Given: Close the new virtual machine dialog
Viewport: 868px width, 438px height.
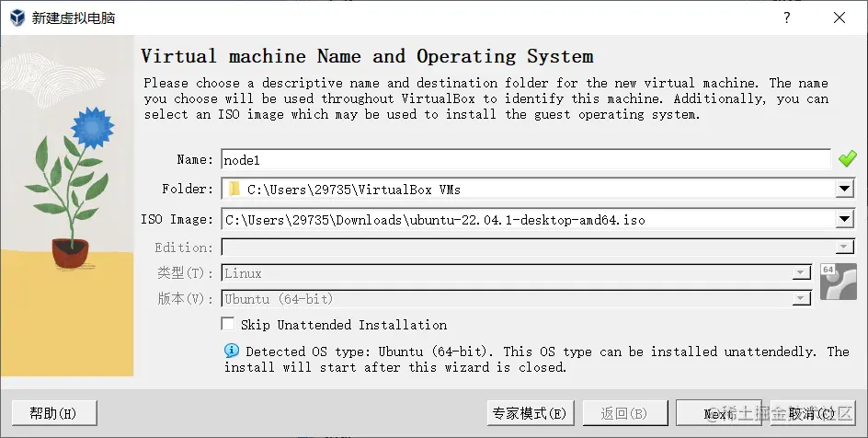Looking at the screenshot, I should point(839,17).
